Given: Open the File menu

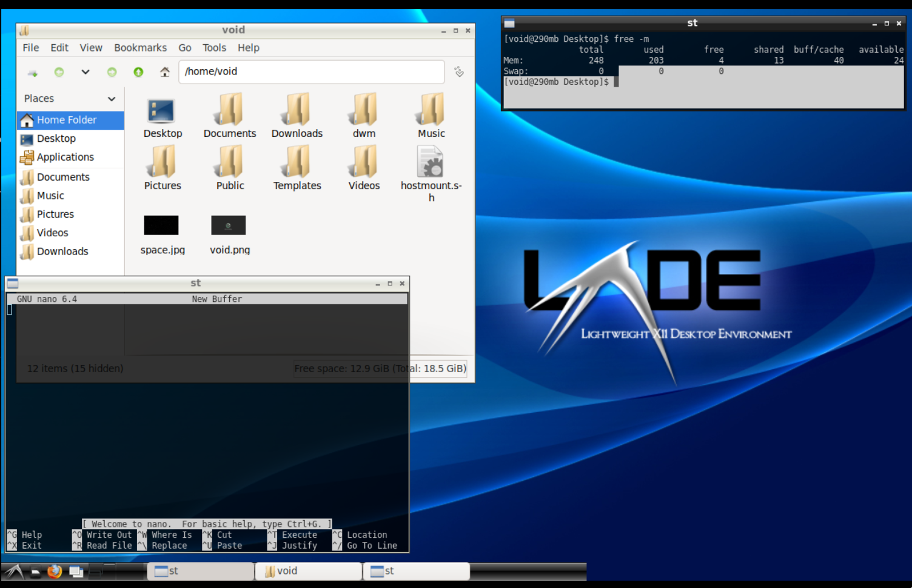Looking at the screenshot, I should click(x=31, y=48).
